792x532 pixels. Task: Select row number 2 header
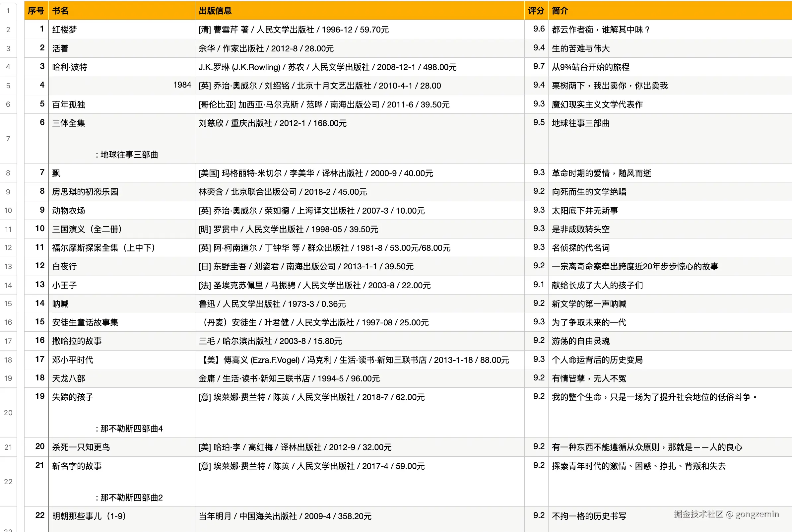click(x=8, y=30)
